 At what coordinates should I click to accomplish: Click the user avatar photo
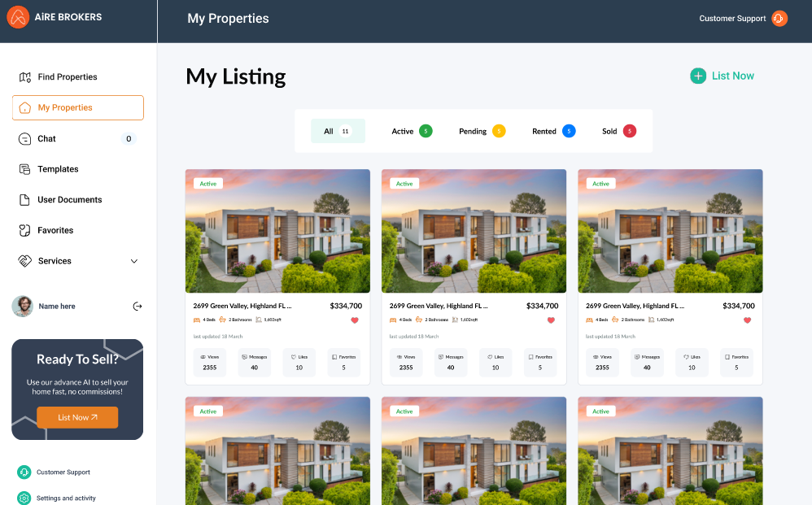pyautogui.click(x=22, y=307)
